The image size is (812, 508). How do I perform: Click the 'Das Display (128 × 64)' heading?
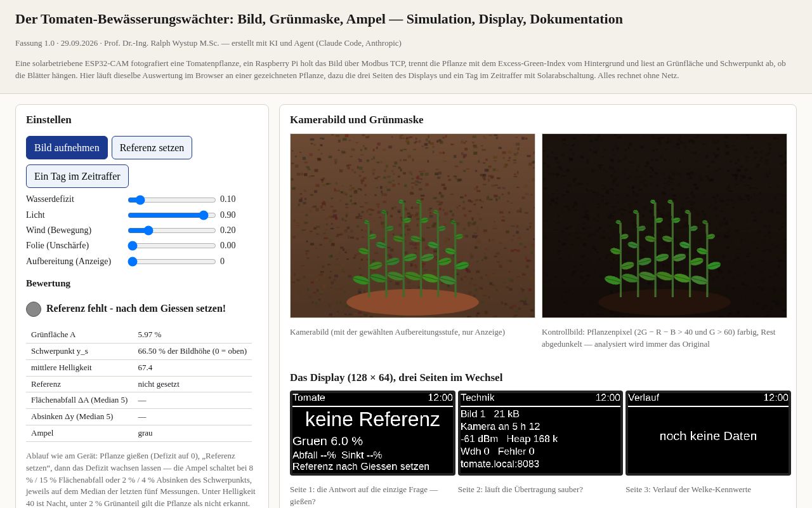point(396,378)
